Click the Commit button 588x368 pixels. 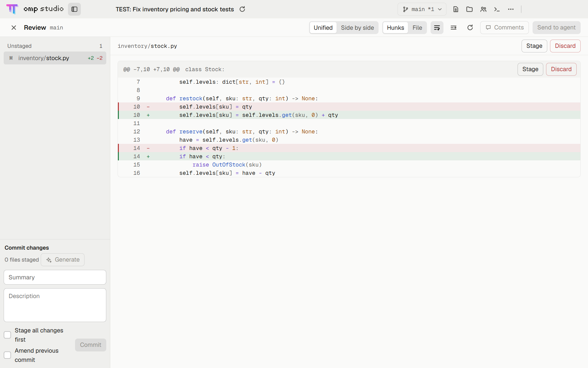[x=90, y=345]
